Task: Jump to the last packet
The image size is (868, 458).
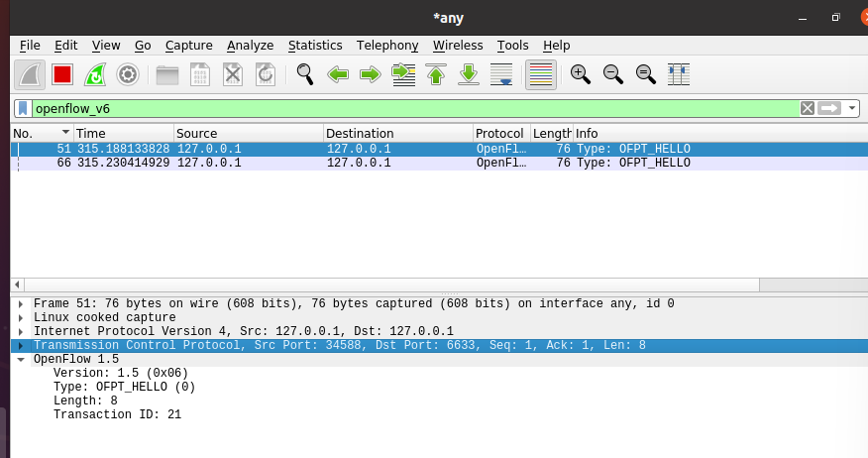Action: tap(469, 74)
